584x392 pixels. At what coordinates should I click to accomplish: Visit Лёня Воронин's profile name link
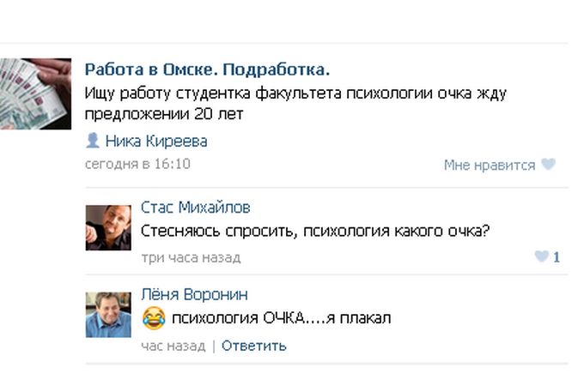click(194, 295)
